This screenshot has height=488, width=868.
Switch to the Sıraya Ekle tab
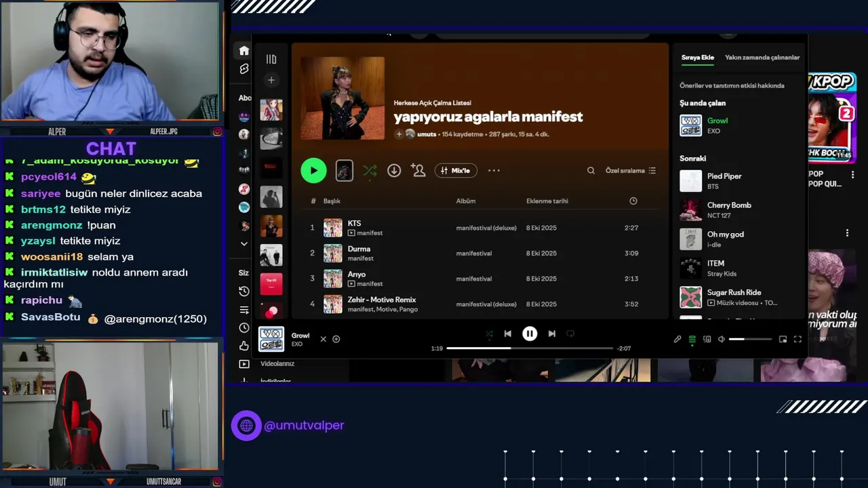698,58
